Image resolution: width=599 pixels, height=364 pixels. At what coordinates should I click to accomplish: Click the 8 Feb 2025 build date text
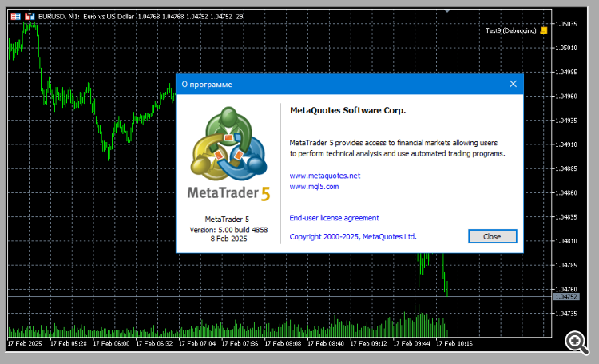229,239
